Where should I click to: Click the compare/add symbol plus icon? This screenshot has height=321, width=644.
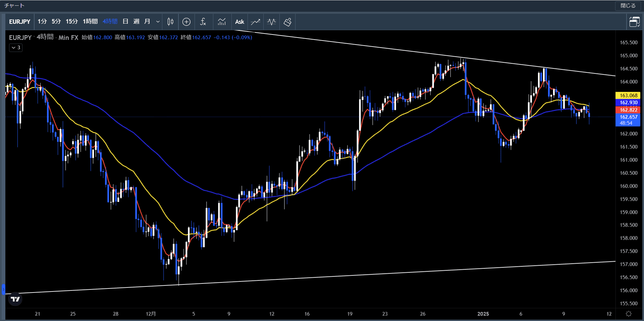[x=186, y=22]
